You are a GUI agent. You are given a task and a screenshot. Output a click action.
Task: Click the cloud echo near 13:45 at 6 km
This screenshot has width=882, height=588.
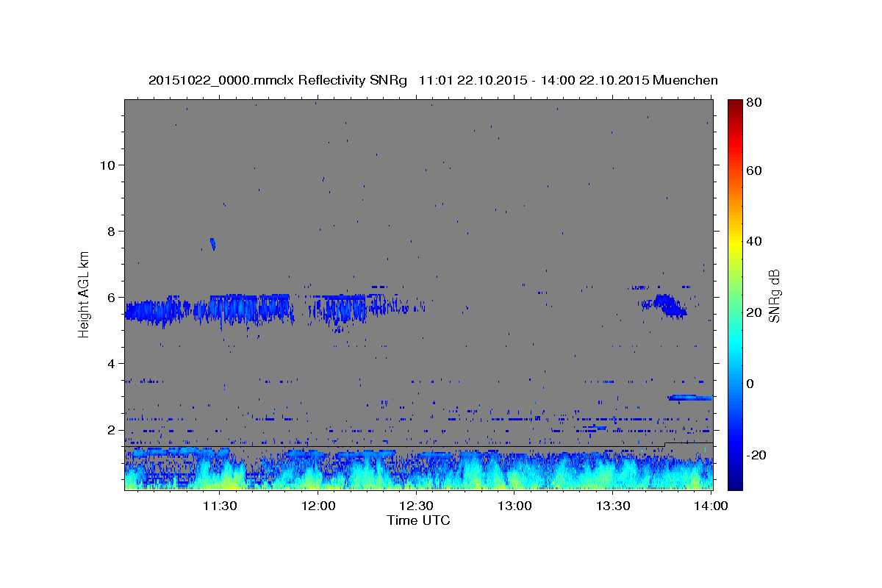point(667,305)
